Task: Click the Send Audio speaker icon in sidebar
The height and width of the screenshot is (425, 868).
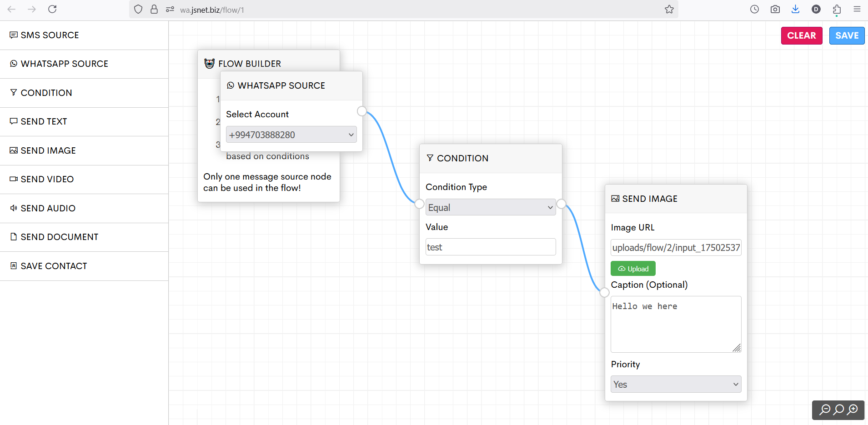Action: (x=14, y=208)
